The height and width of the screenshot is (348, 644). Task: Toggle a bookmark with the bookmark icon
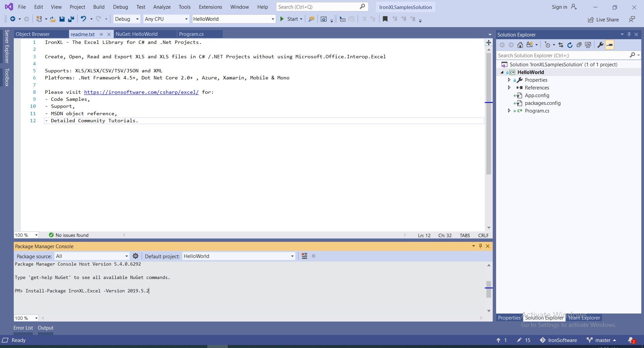385,19
